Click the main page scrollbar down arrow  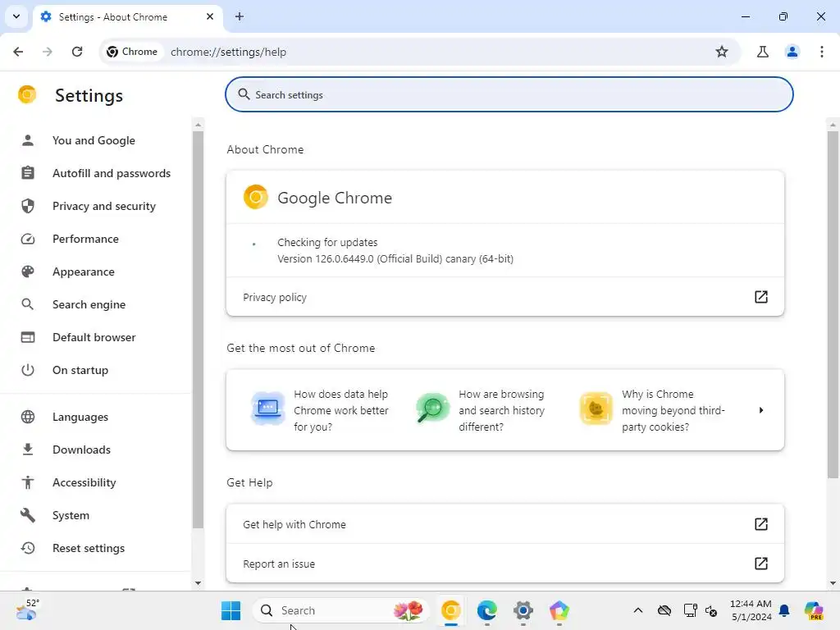(x=833, y=583)
